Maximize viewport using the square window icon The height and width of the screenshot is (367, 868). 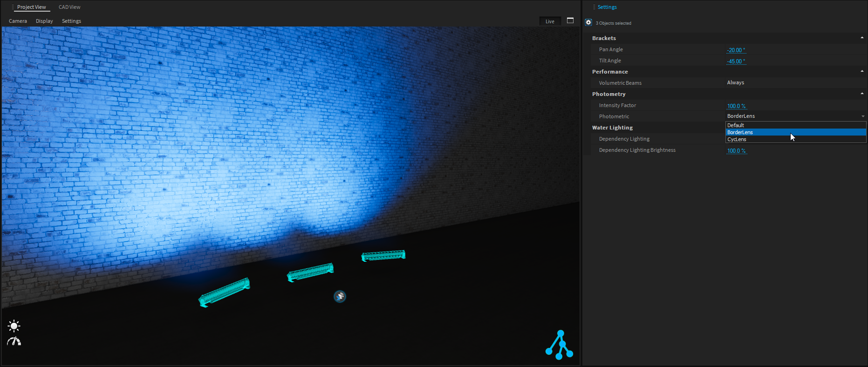click(570, 20)
